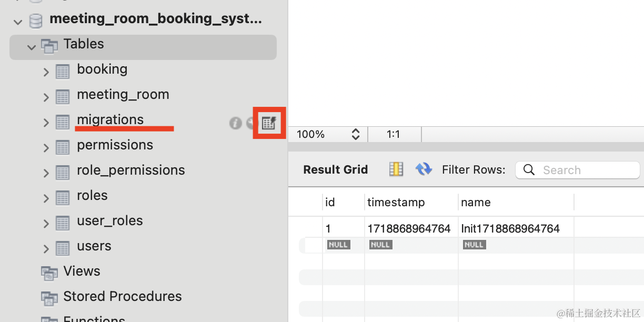Select the meeting_room table
The height and width of the screenshot is (322, 644).
tap(123, 95)
